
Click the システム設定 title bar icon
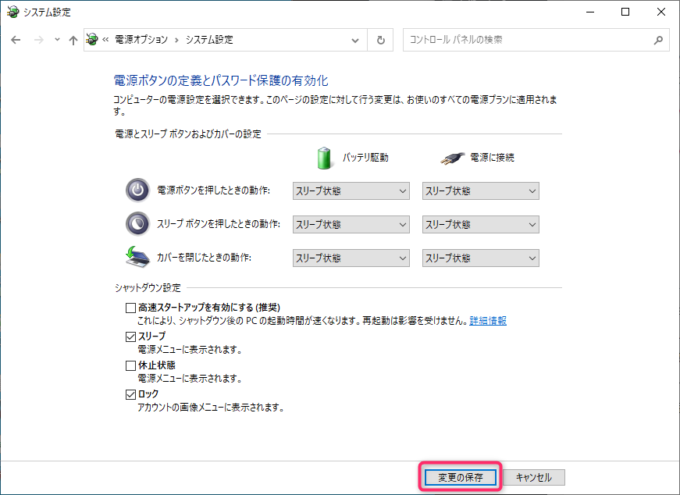13,12
